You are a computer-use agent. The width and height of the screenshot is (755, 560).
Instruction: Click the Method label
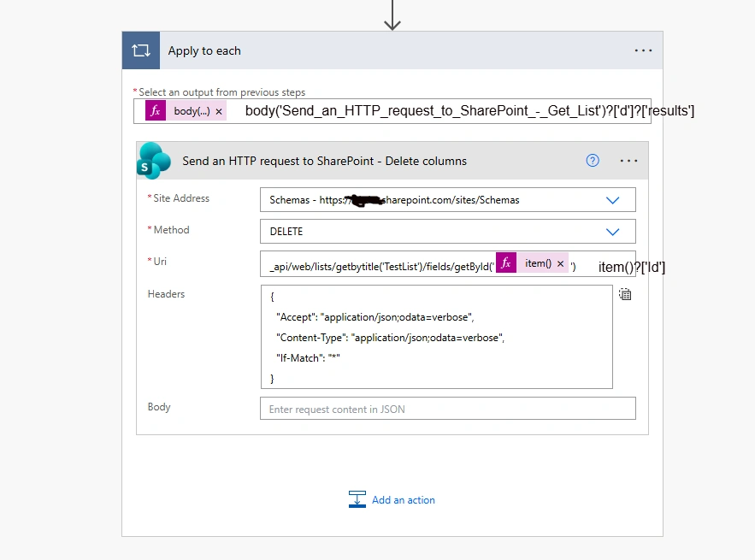171,230
